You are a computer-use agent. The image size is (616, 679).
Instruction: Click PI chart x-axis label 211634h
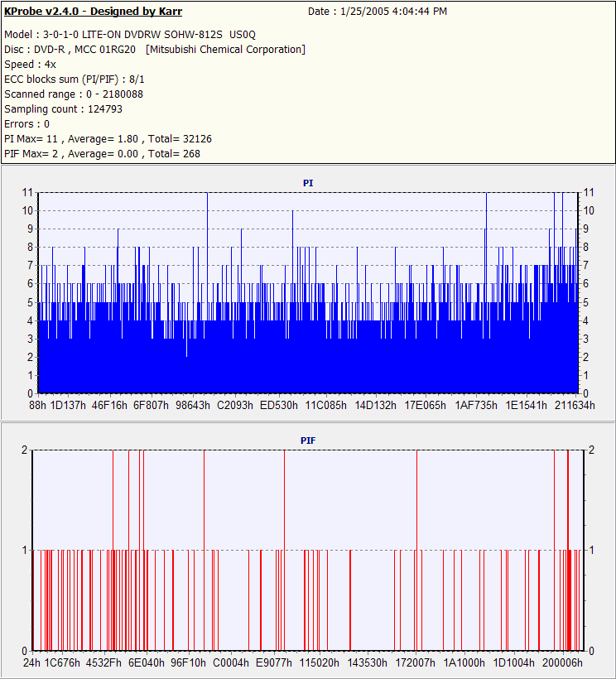pyautogui.click(x=575, y=405)
